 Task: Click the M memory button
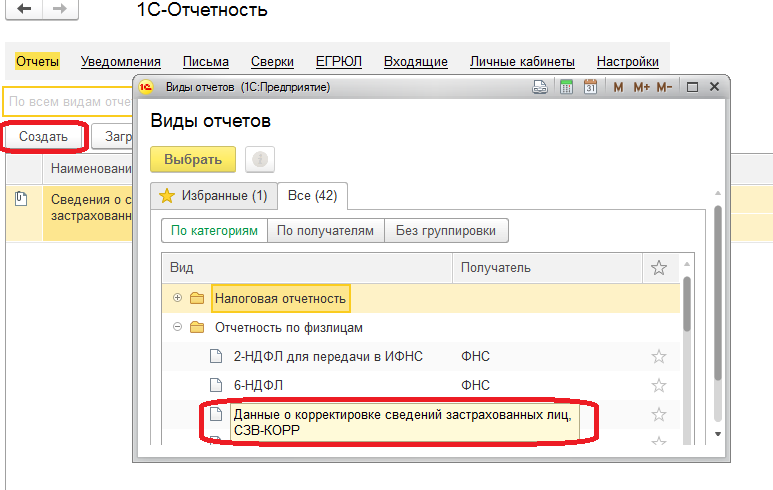[x=618, y=87]
